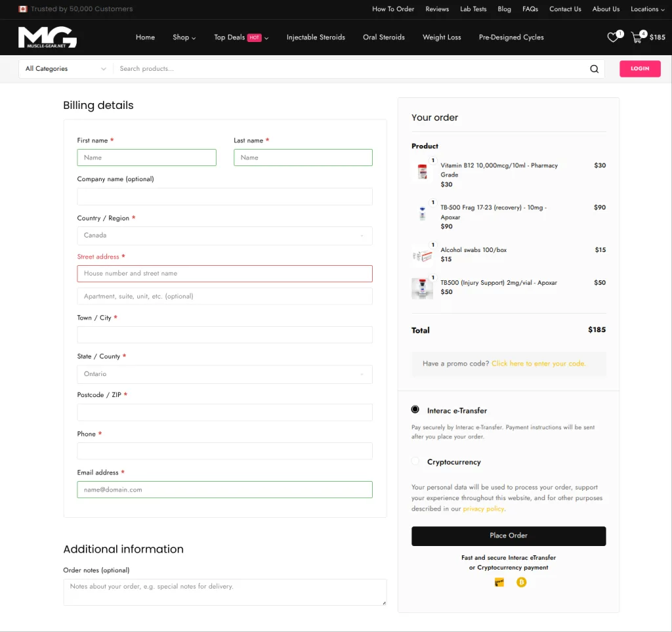The image size is (672, 632).
Task: Open the wishlist heart icon
Action: 614,37
